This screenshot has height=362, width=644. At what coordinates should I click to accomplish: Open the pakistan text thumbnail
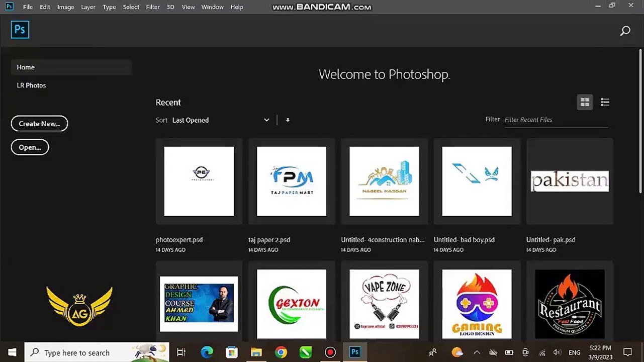coord(570,181)
